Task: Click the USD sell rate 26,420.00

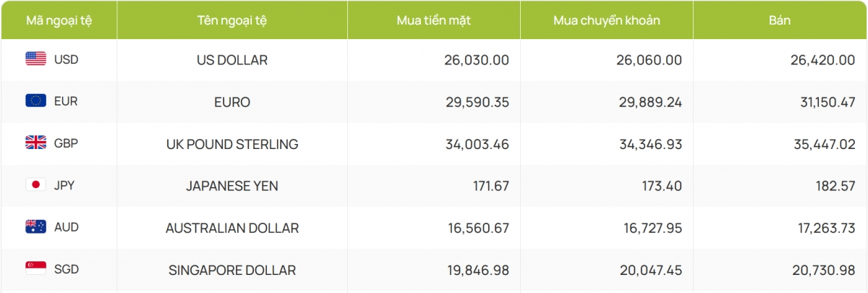Action: [x=823, y=60]
